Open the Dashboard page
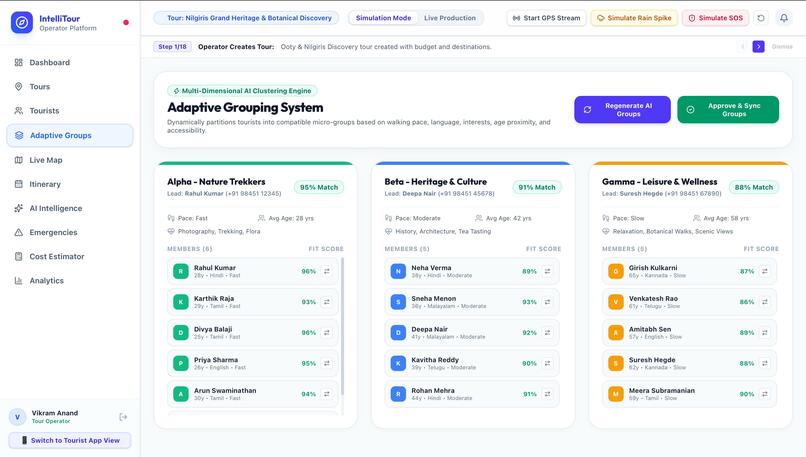This screenshot has height=457, width=806. pyautogui.click(x=69, y=62)
